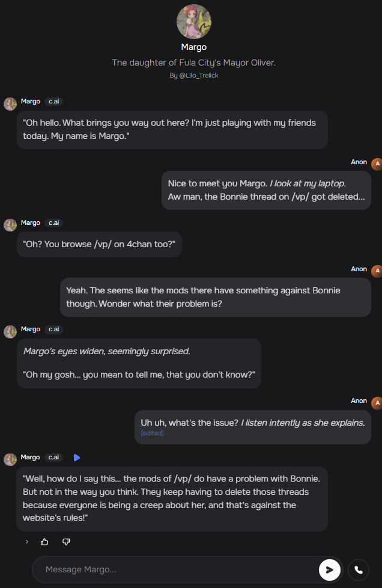
Task: Select Margo's final reply about /vp/ mods
Action: click(172, 498)
